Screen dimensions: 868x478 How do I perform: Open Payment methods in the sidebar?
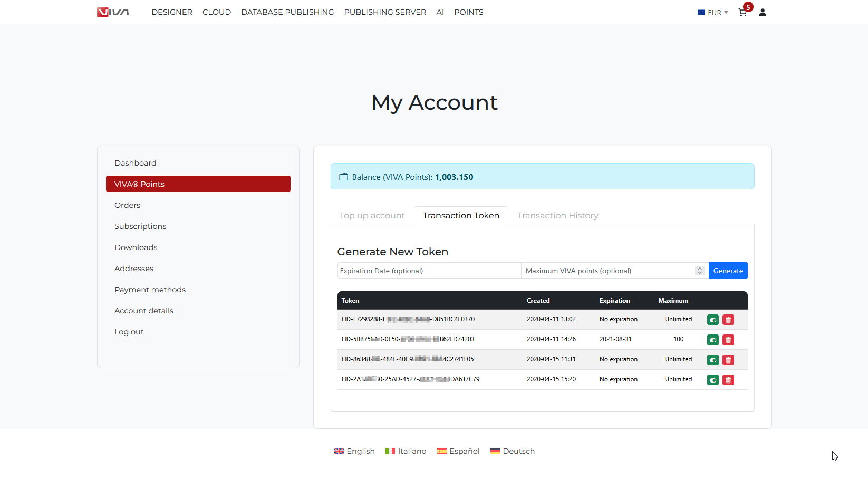coord(150,290)
